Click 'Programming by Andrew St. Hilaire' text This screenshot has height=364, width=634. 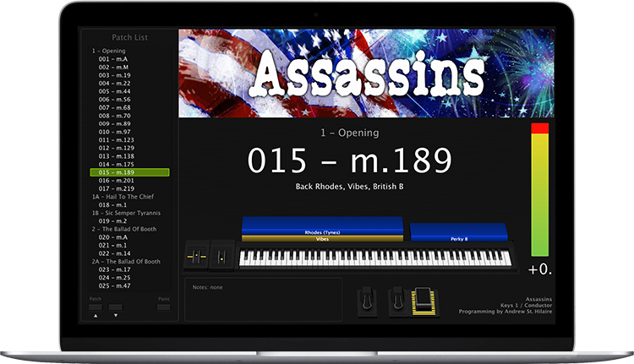tap(506, 312)
